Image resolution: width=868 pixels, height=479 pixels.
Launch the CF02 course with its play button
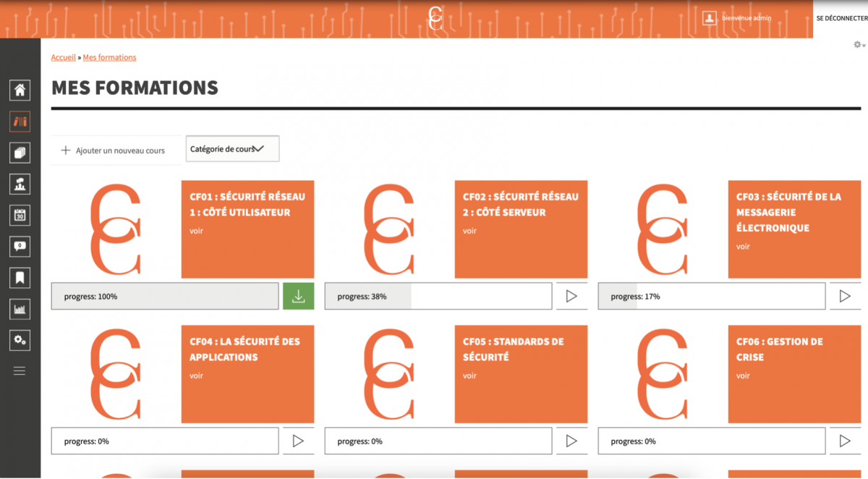(571, 296)
